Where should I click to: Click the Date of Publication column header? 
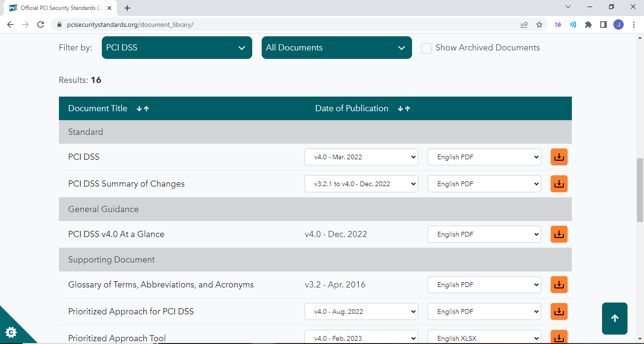(x=352, y=108)
